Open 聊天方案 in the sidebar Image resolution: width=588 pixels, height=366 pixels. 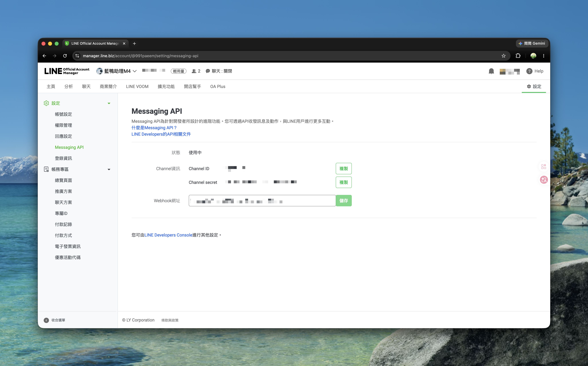tap(63, 202)
